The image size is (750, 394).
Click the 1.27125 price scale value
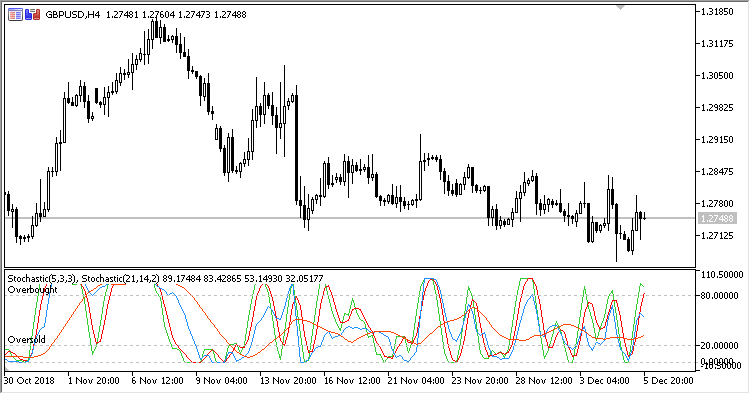pyautogui.click(x=717, y=236)
